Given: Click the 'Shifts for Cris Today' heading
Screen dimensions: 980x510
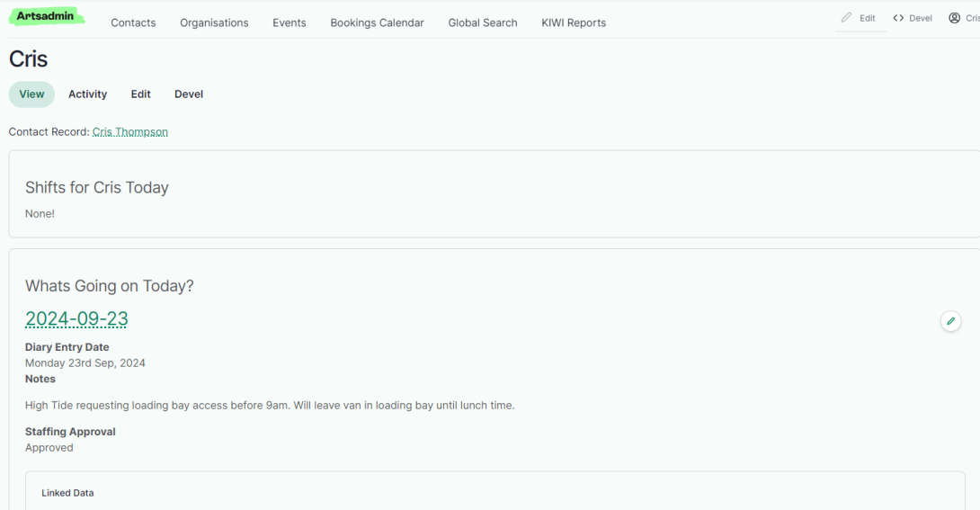Looking at the screenshot, I should click(x=97, y=187).
